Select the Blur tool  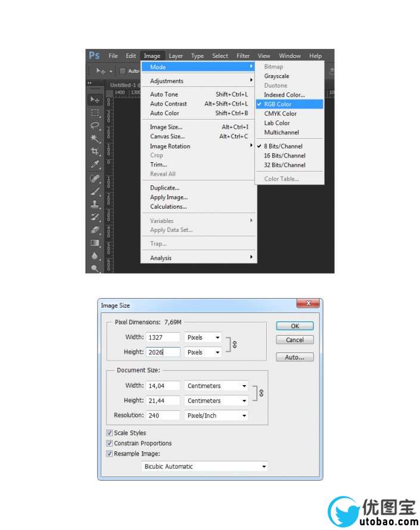(95, 256)
